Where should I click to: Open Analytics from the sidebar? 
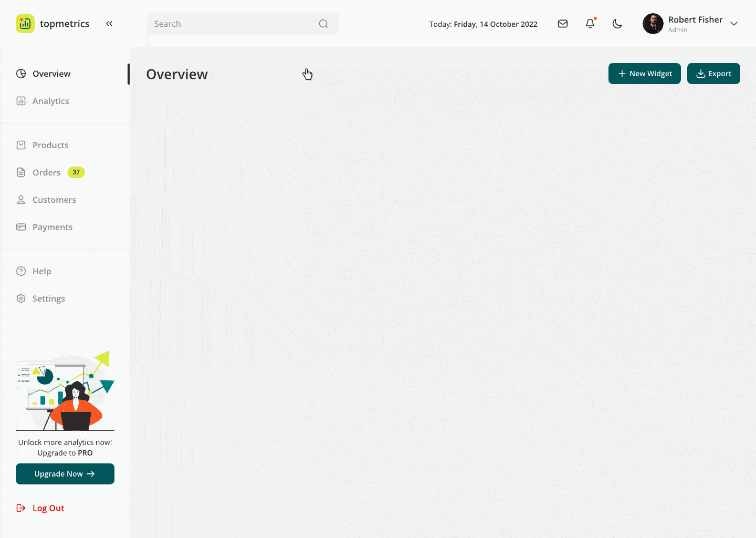click(50, 101)
